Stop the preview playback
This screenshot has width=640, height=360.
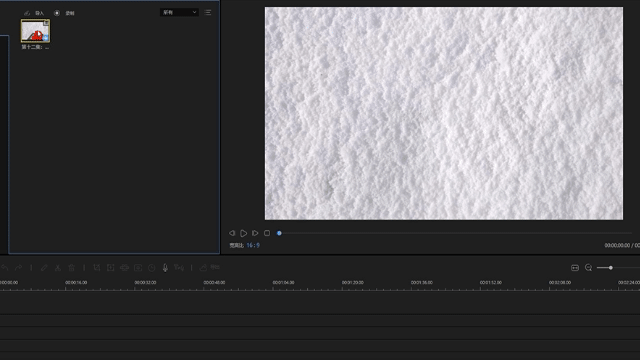coord(267,233)
